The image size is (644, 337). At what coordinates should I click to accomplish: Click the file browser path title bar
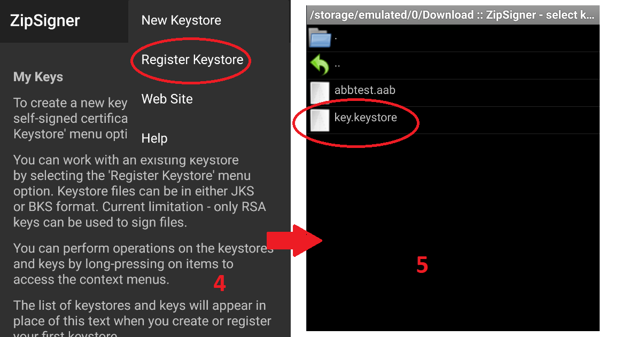pos(452,15)
